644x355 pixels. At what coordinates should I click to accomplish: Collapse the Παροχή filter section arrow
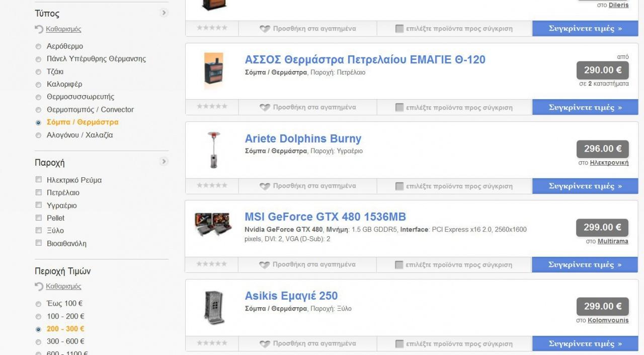click(164, 162)
